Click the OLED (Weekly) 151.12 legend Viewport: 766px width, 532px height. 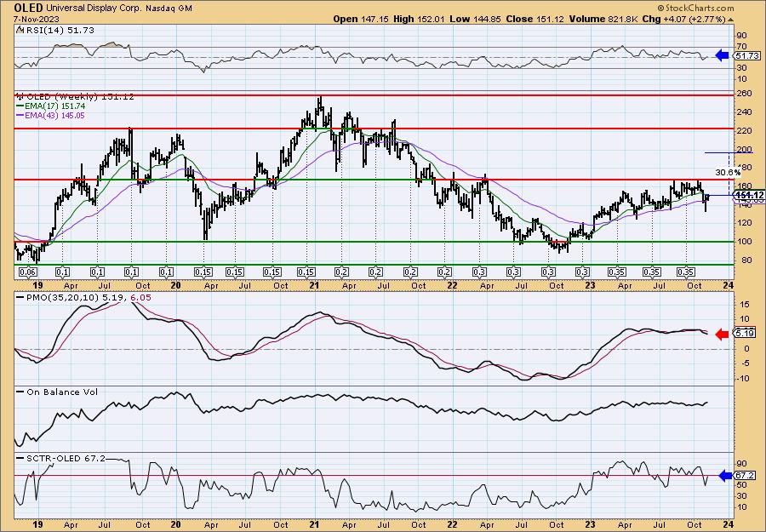79,97
